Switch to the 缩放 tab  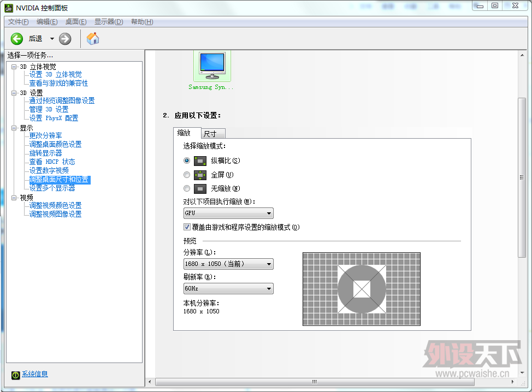(187, 133)
